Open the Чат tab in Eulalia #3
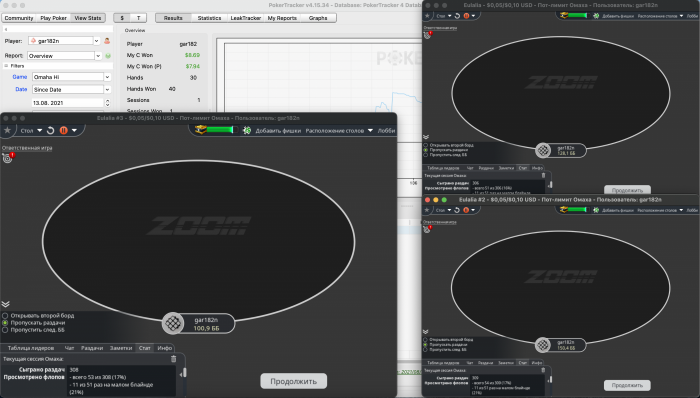 click(x=69, y=348)
